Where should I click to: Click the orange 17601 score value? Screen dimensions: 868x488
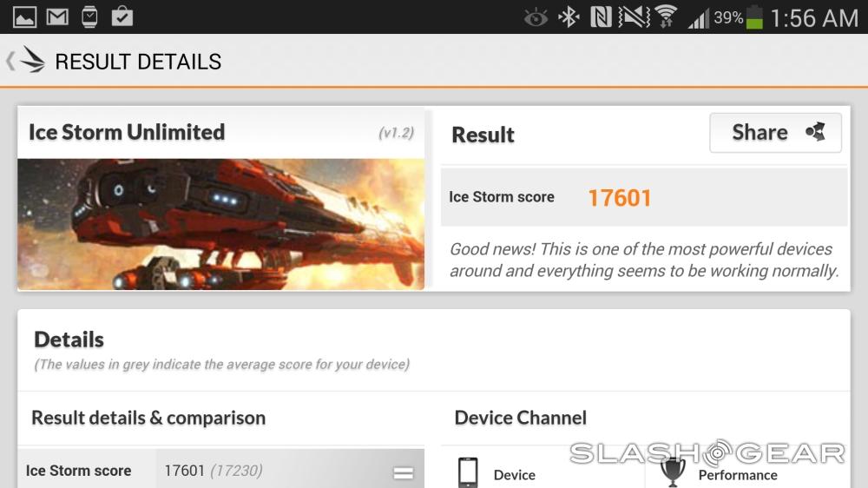click(x=620, y=198)
